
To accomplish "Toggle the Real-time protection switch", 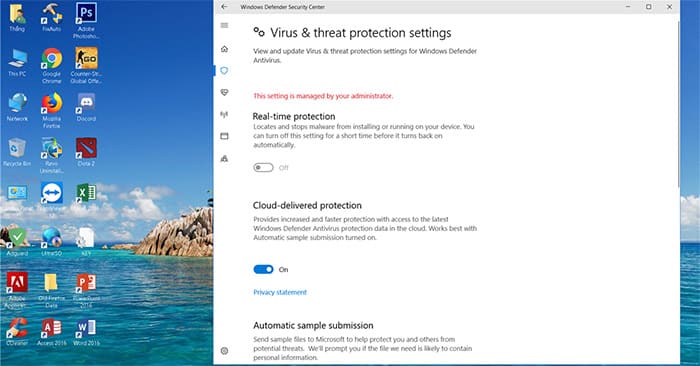I will pyautogui.click(x=263, y=168).
